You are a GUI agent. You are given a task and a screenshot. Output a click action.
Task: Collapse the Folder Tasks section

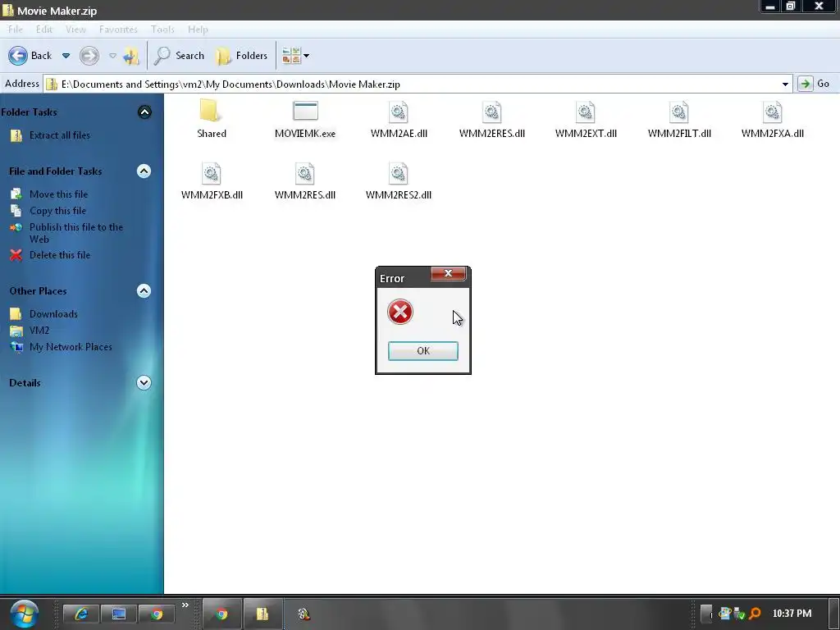tap(144, 112)
